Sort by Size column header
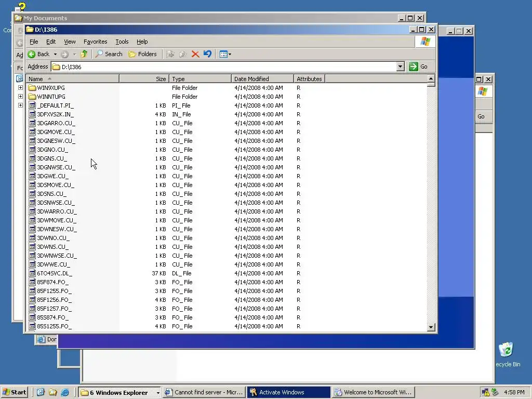532x399 pixels. coord(144,79)
